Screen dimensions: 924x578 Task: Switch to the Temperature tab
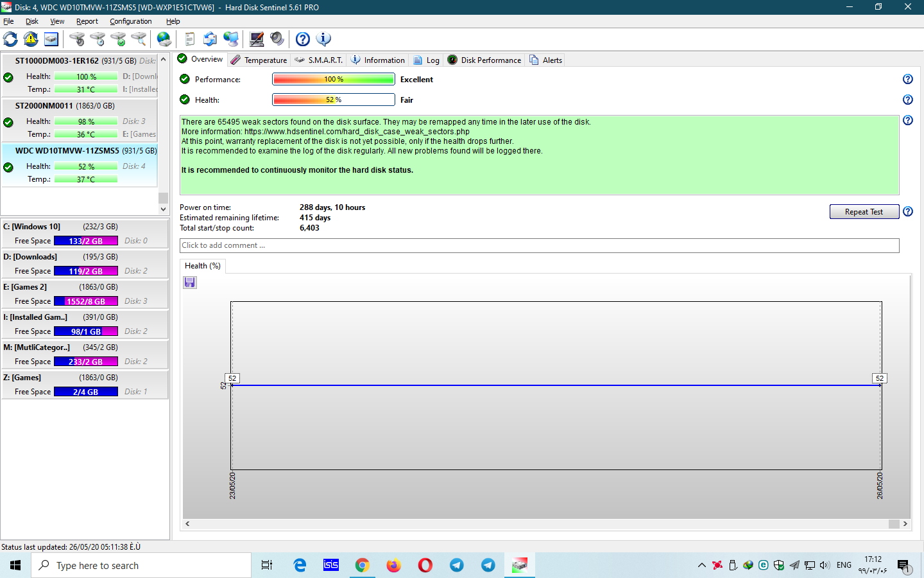point(259,60)
